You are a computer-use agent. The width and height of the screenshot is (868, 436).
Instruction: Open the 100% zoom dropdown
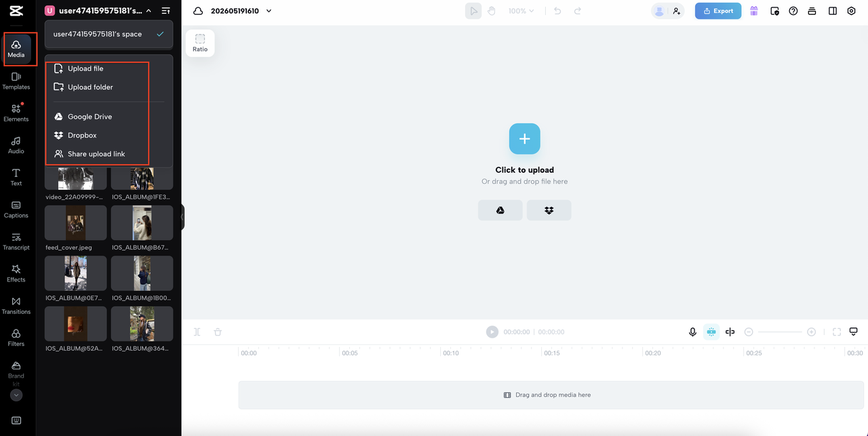pyautogui.click(x=521, y=11)
